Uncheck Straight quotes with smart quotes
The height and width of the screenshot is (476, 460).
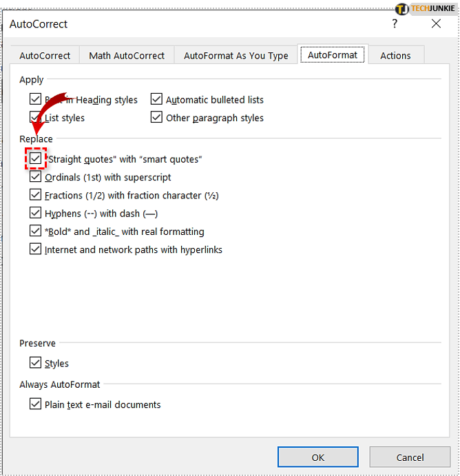click(36, 159)
